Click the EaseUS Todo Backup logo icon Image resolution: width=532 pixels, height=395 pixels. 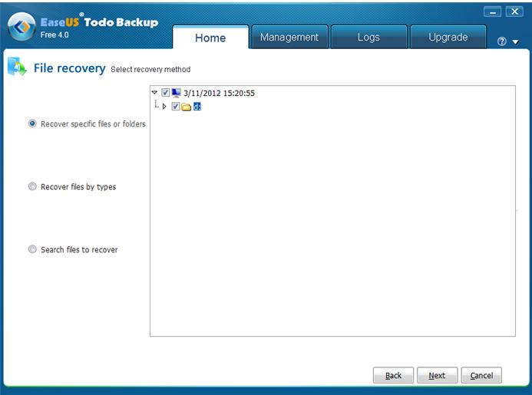pos(21,27)
